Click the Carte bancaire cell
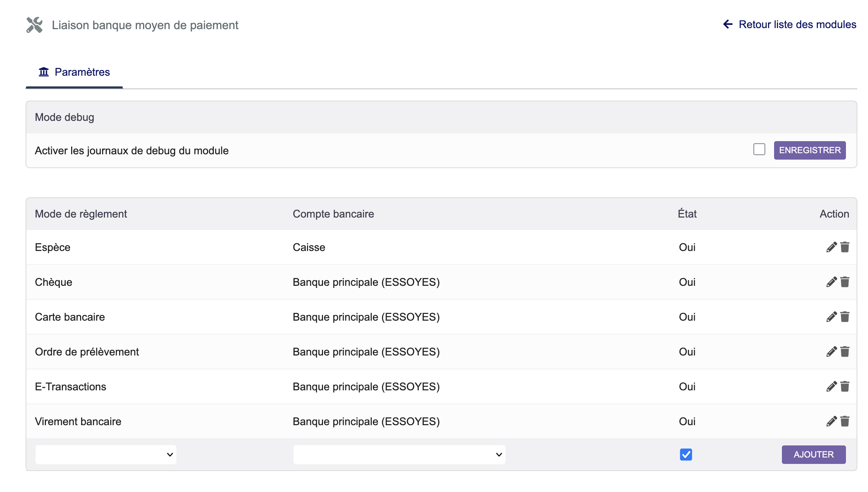The image size is (868, 492). pyautogui.click(x=70, y=317)
